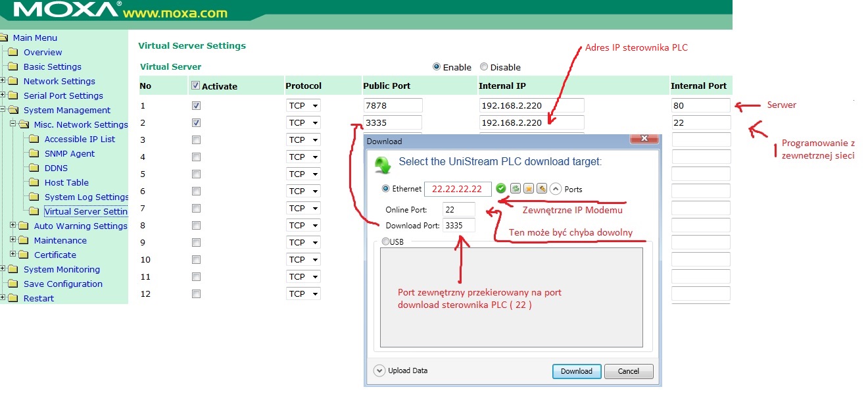868x408 pixels.
Task: Click the empty Internal Port field for row 10
Action: point(701,259)
